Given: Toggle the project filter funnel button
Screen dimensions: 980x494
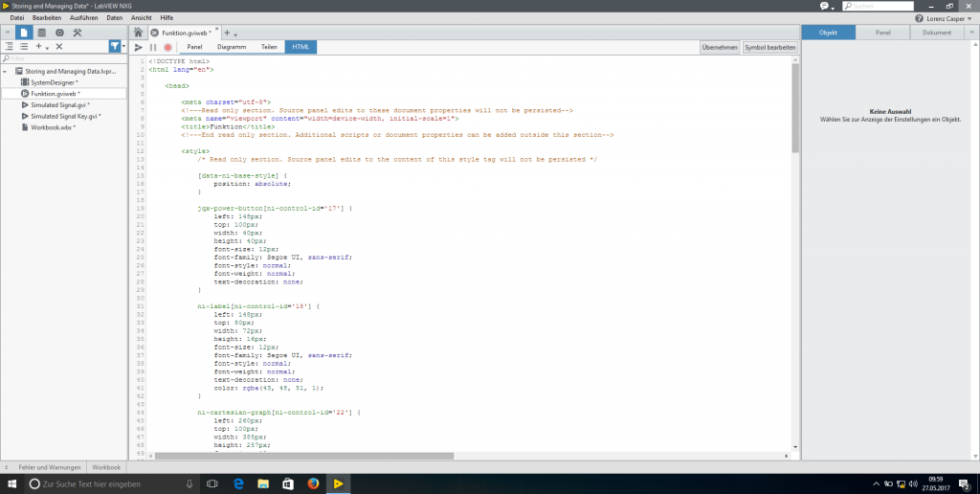Looking at the screenshot, I should (115, 46).
